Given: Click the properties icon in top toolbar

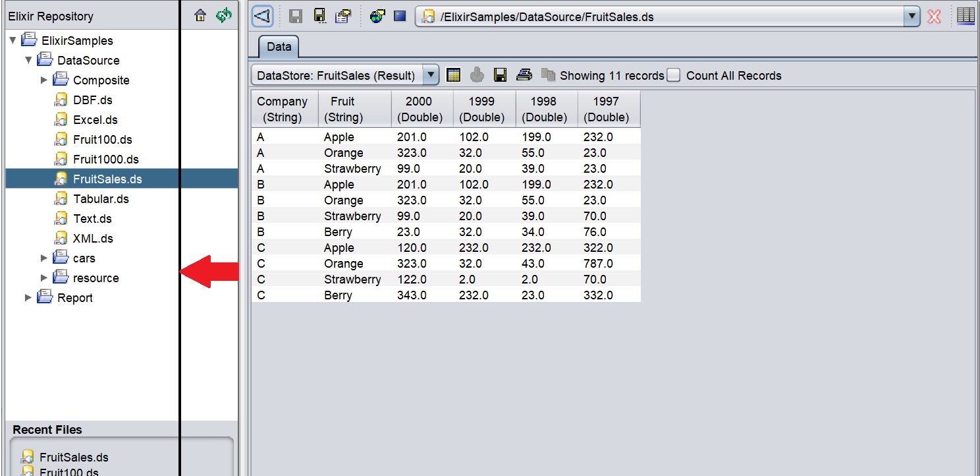Looking at the screenshot, I should click(342, 16).
